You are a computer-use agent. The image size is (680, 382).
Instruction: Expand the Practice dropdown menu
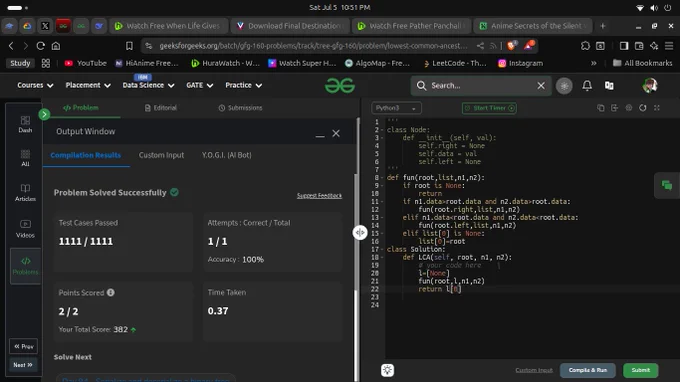coord(243,85)
